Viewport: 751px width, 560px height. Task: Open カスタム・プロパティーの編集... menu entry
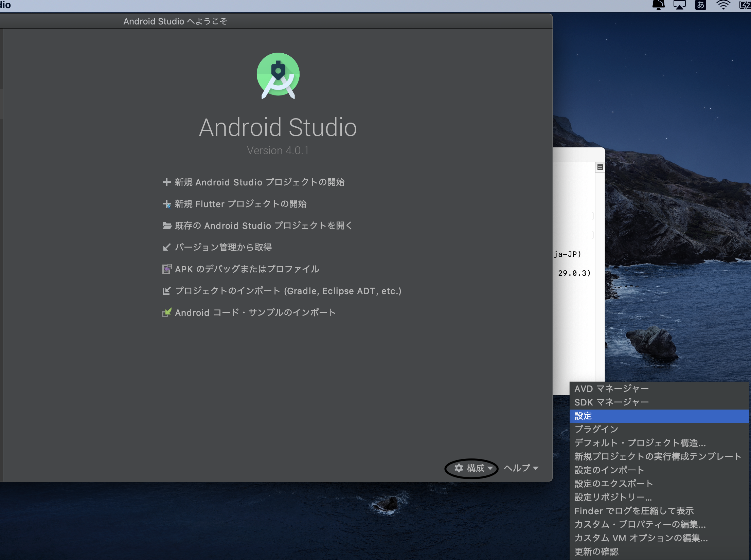[x=659, y=524]
